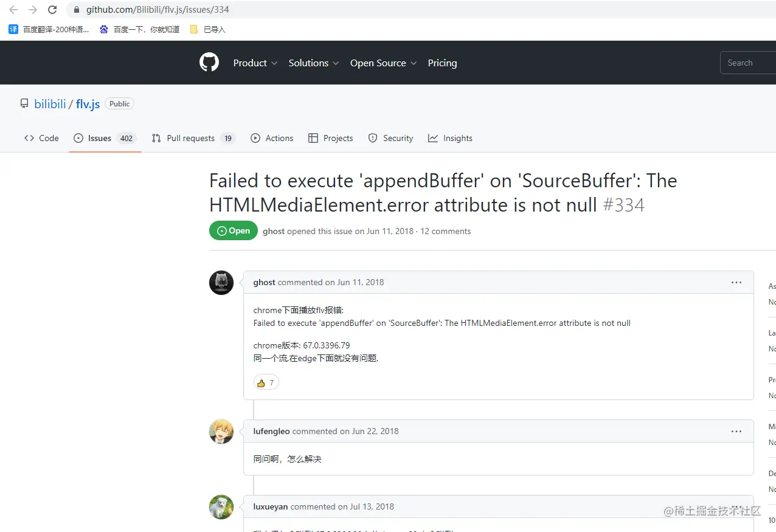The height and width of the screenshot is (532, 776).
Task: Open the Insights tab
Action: click(x=450, y=138)
